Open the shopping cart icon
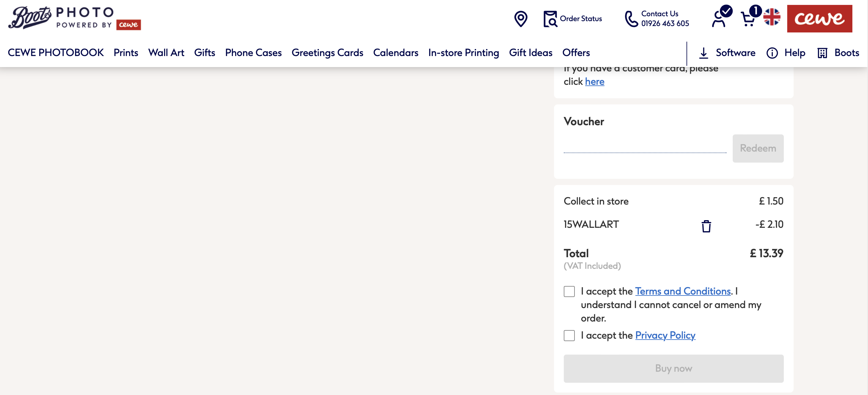 (748, 19)
